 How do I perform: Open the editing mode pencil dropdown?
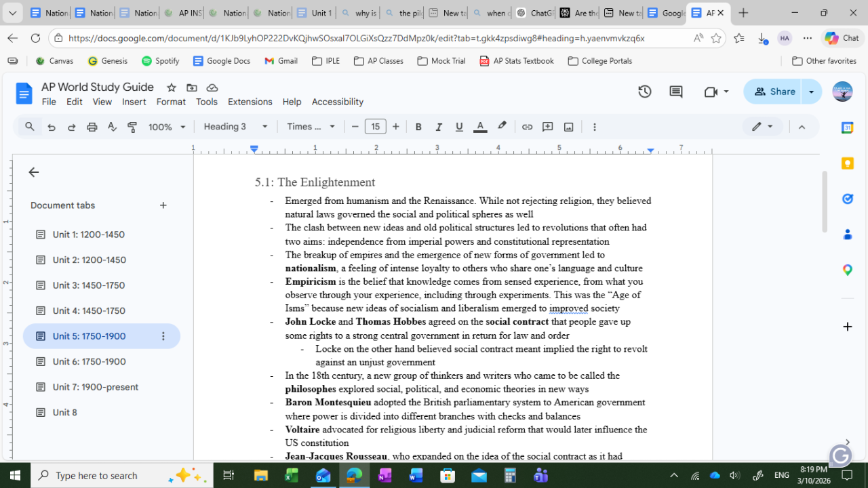[x=763, y=127]
